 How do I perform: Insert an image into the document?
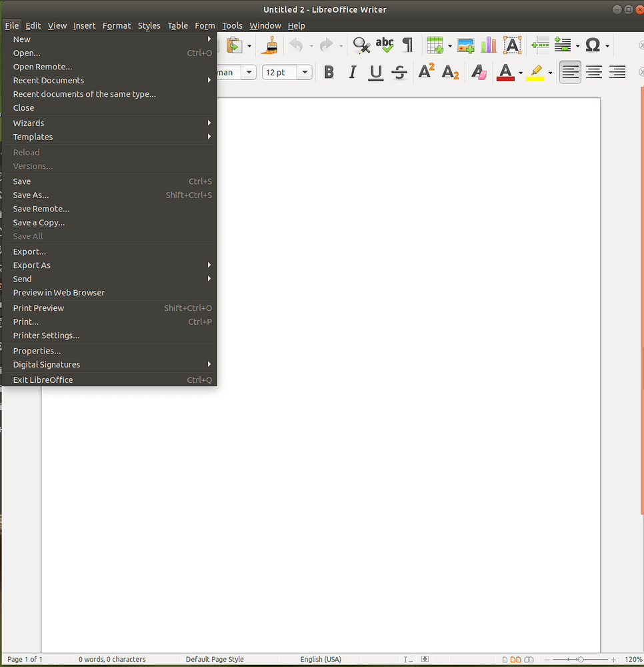(x=465, y=45)
